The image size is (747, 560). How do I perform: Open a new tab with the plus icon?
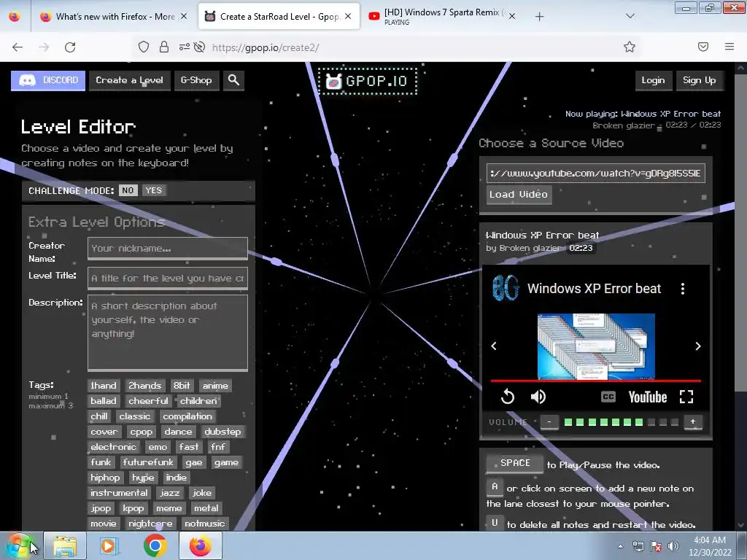click(x=539, y=17)
